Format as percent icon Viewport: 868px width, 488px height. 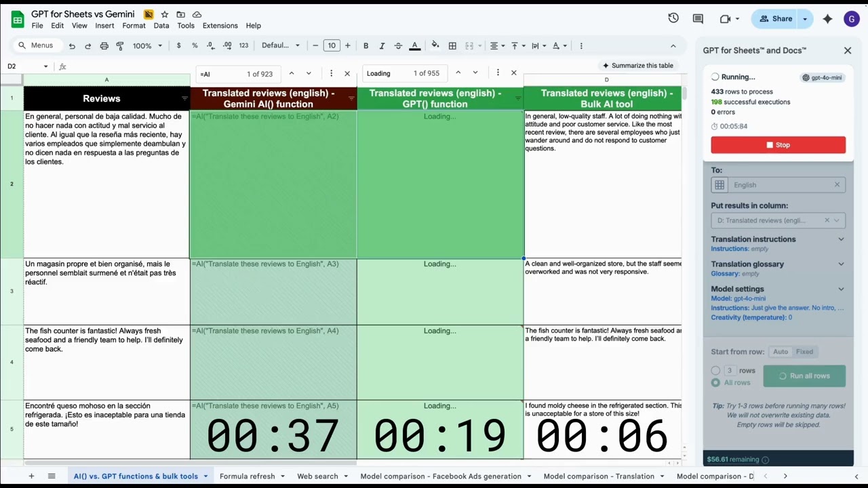pos(195,46)
